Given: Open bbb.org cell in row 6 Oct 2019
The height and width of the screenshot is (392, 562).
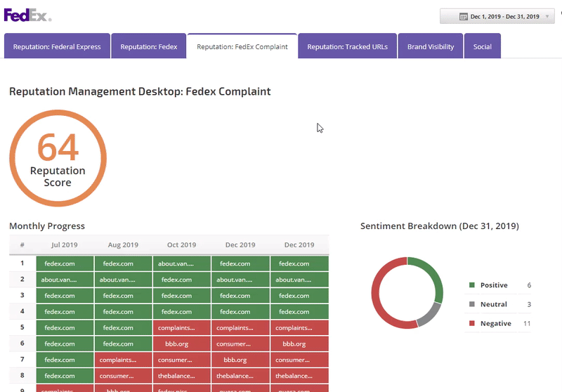Looking at the screenshot, I should 182,344.
